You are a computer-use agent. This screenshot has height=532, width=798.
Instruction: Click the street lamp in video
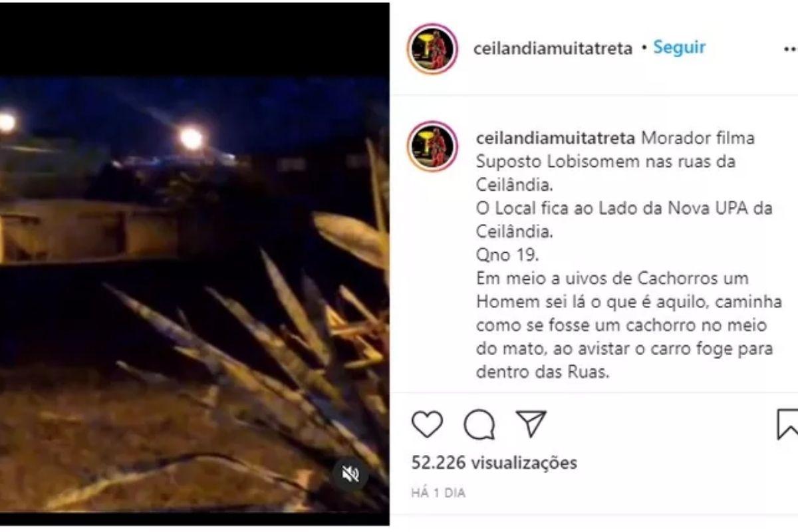[191, 138]
